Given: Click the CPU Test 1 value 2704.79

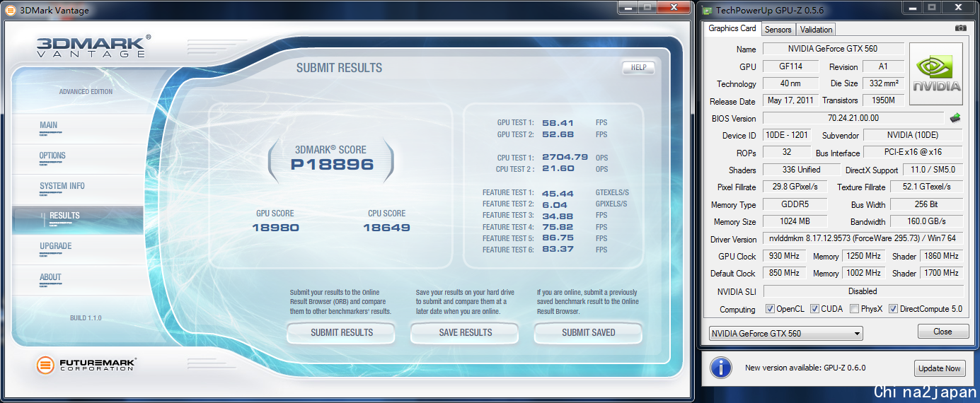Looking at the screenshot, I should (x=565, y=157).
